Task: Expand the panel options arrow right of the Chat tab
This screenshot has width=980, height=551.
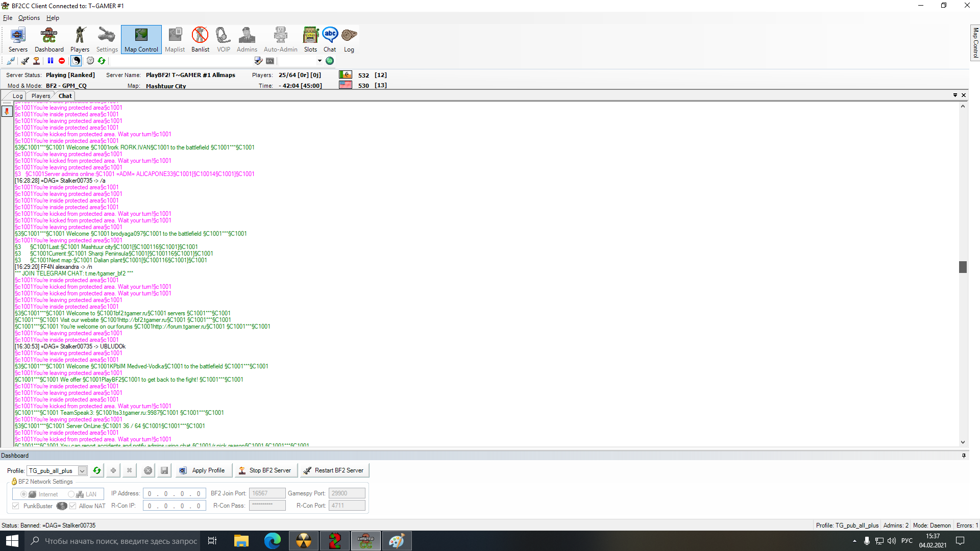Action: (x=955, y=95)
